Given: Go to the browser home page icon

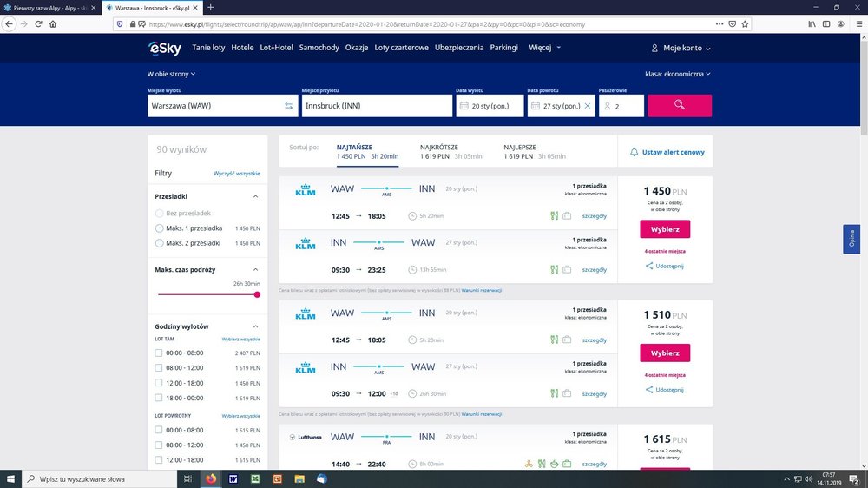Looking at the screenshot, I should click(53, 23).
